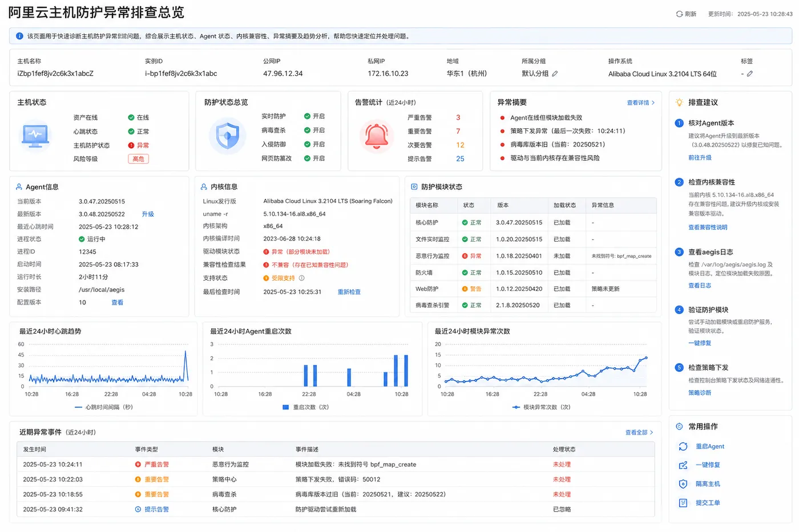Click the lightbulb icon beside 排查建议

point(679,103)
